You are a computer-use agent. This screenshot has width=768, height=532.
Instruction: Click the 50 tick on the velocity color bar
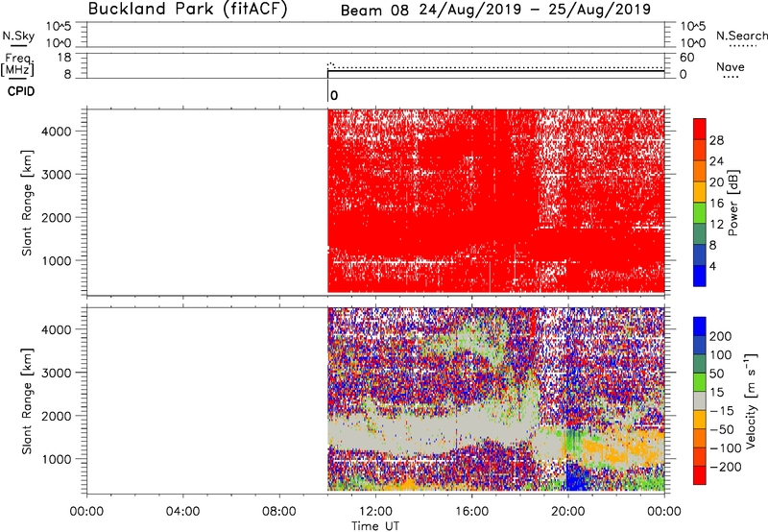point(716,374)
